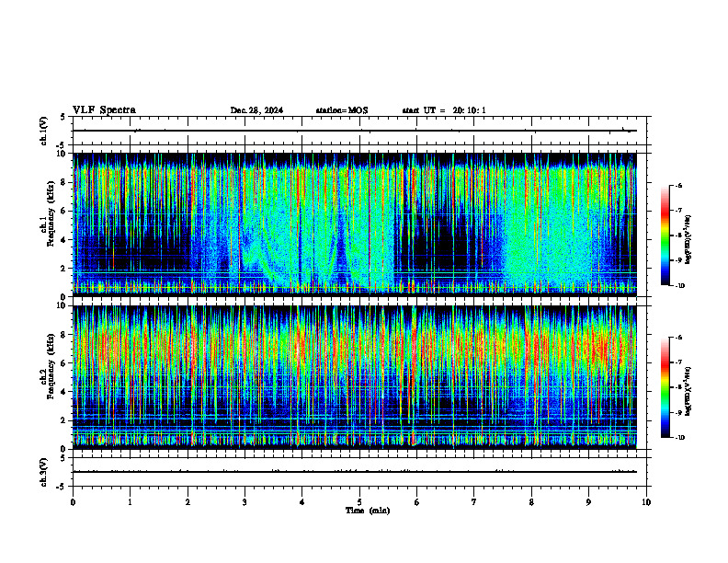Click the "-6" value on ch.1 color bar
This screenshot has height=563, width=728.
[x=679, y=185]
